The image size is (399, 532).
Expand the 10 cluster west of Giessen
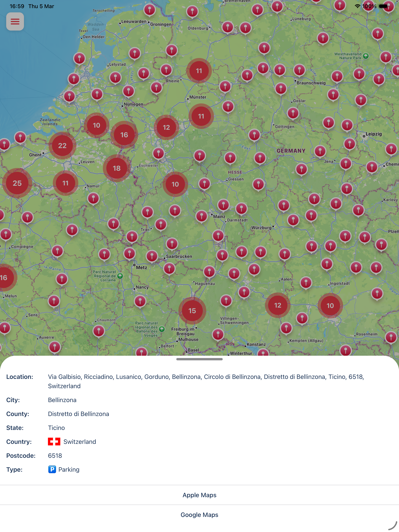(175, 184)
